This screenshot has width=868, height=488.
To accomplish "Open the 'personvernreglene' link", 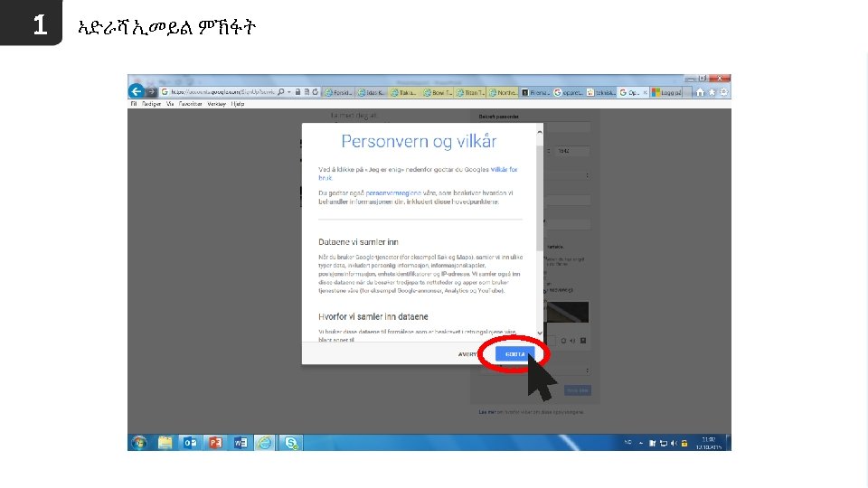I will coord(393,193).
